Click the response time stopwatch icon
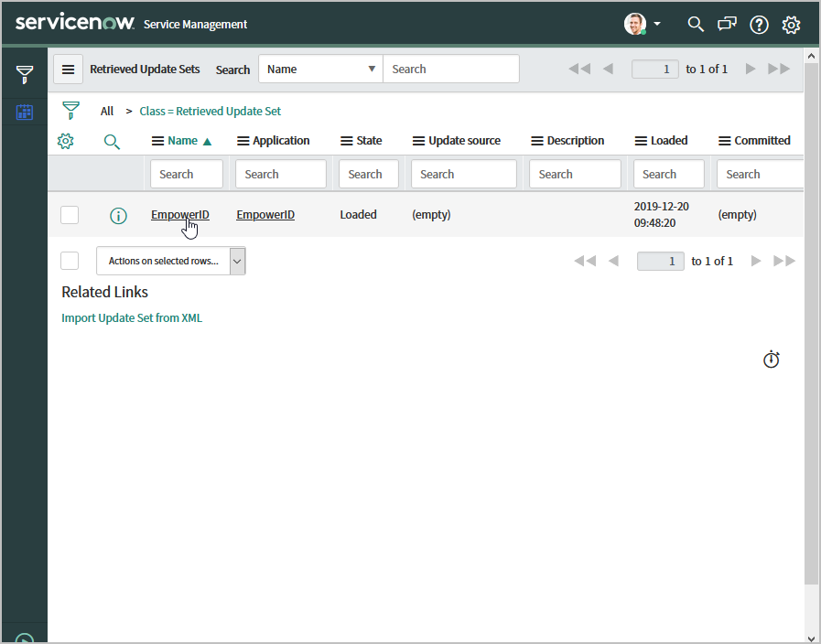This screenshot has width=821, height=644. (x=772, y=360)
